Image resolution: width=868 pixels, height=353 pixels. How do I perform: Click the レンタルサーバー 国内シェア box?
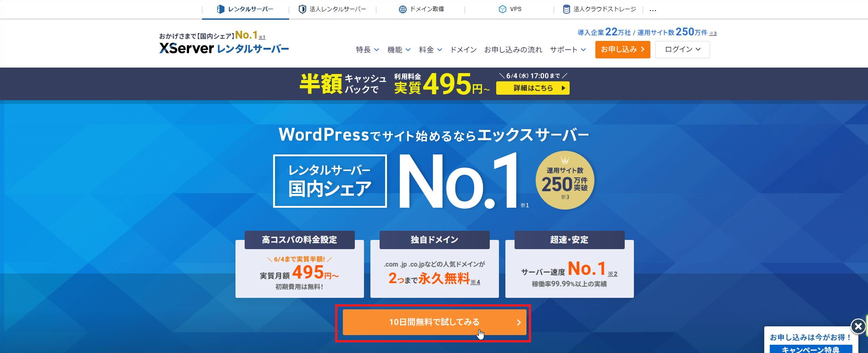(x=330, y=181)
